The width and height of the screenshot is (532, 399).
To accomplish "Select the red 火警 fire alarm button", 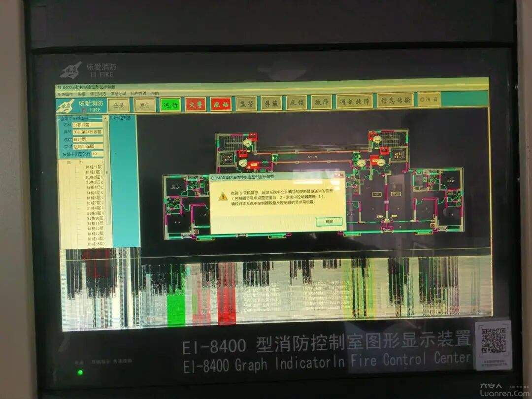I will click(x=196, y=104).
